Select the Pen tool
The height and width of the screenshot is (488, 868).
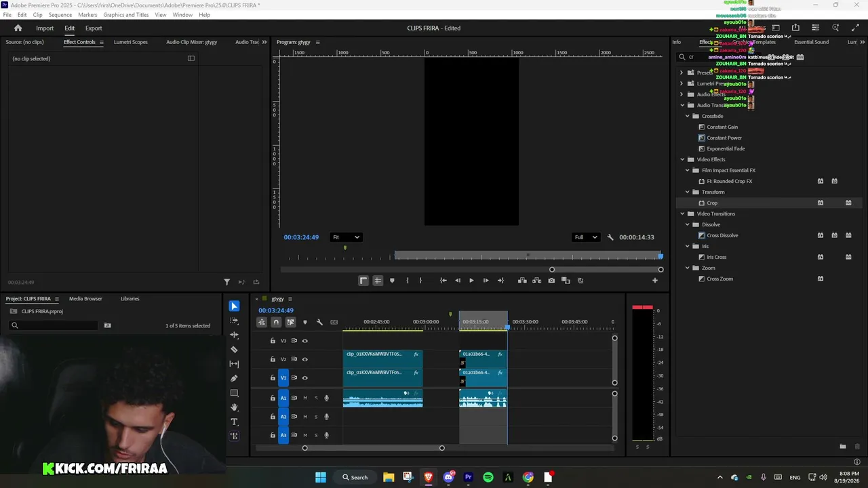click(x=234, y=378)
